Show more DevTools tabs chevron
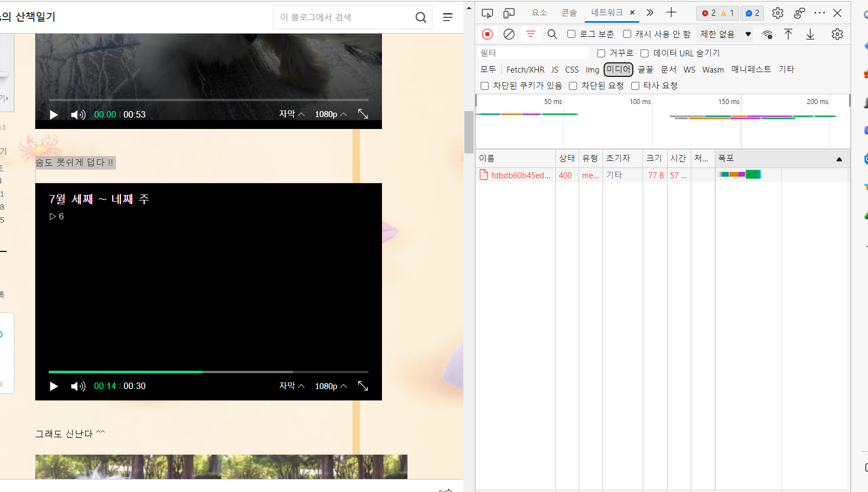This screenshot has width=868, height=492. 650,12
